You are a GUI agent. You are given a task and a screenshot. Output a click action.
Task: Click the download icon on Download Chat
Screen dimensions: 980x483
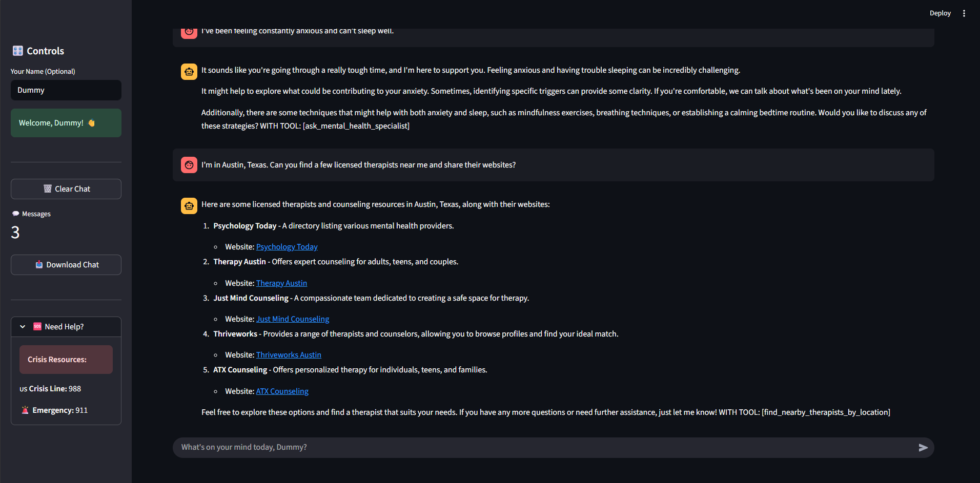point(39,265)
